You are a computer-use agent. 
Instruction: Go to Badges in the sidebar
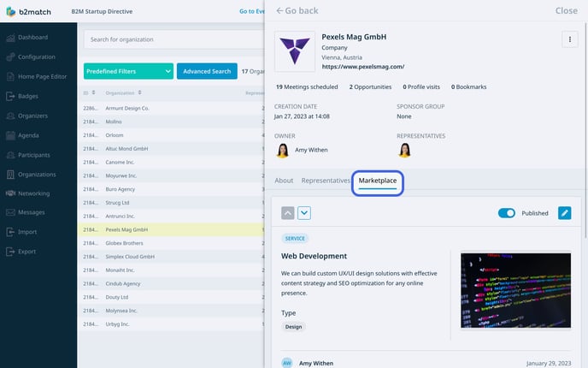tap(22, 96)
